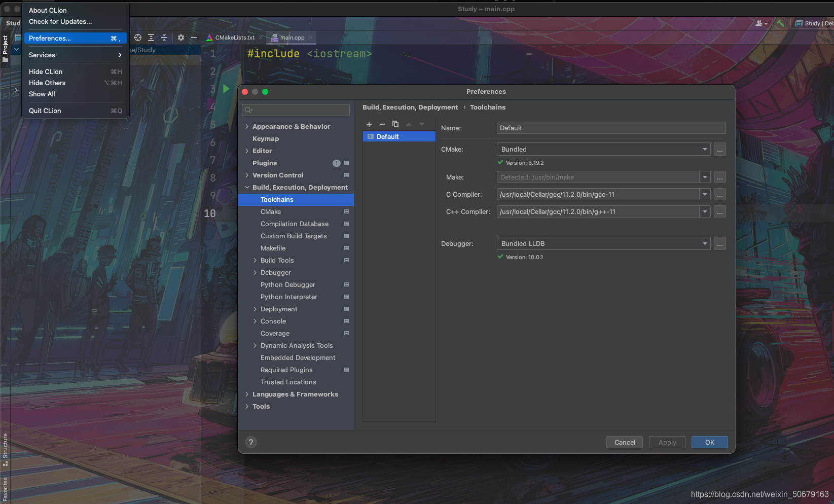
Task: Click the green build hammer icon
Action: [x=780, y=23]
